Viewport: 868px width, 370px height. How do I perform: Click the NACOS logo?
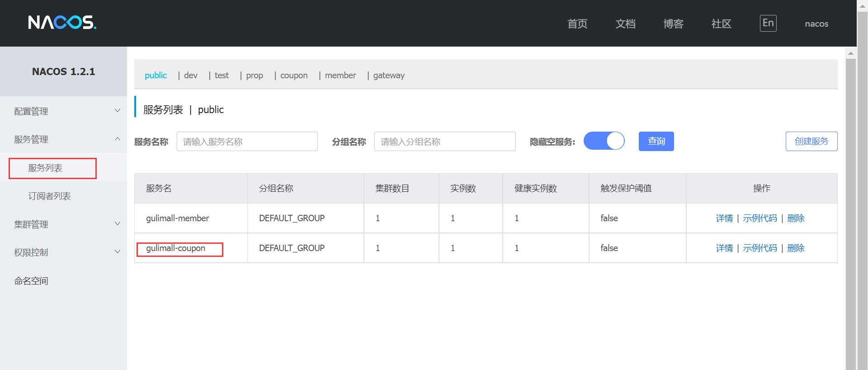pos(62,22)
